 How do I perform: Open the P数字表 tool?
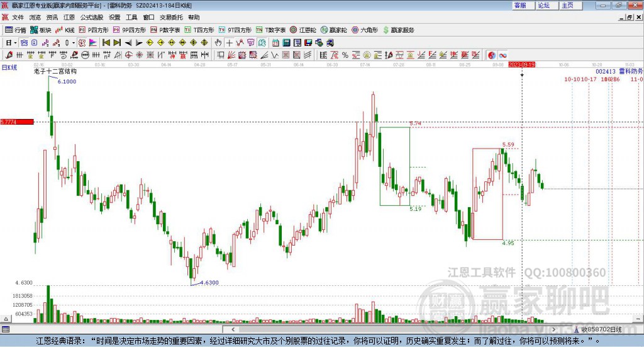165,30
